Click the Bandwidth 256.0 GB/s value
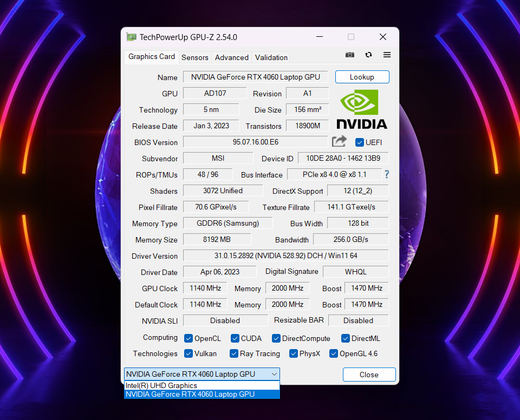Screen dimensions: 520x420 pos(350,239)
